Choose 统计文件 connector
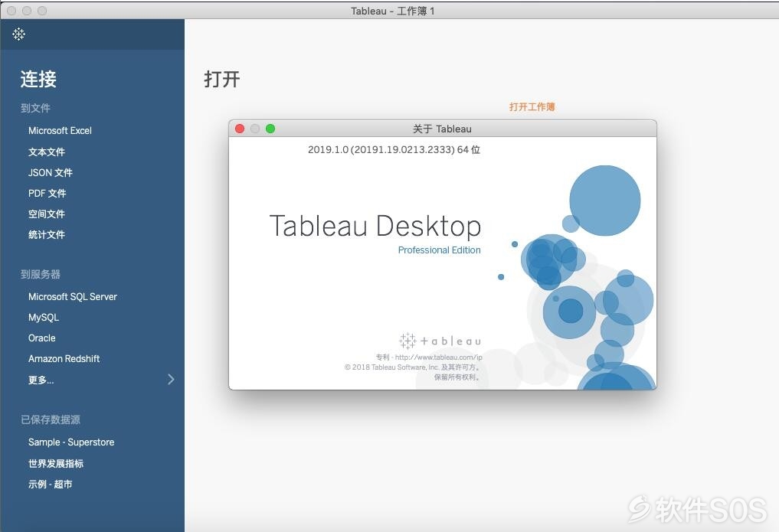779x532 pixels. pos(47,235)
